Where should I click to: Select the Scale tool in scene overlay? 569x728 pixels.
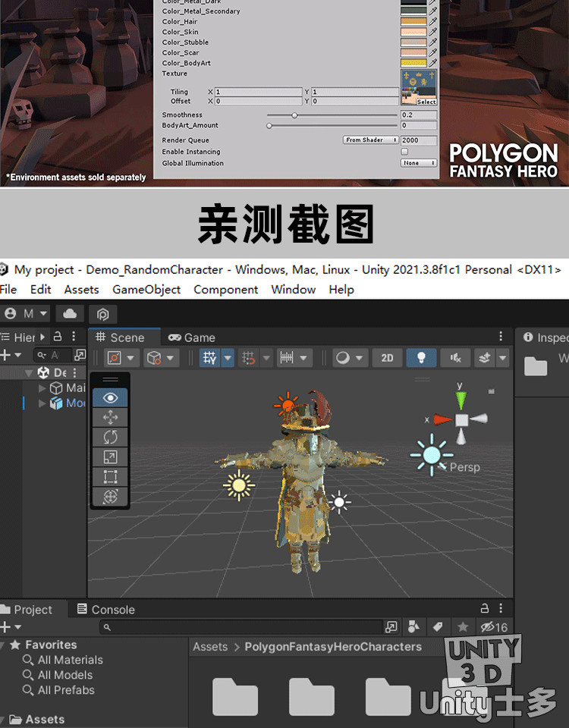coord(110,457)
